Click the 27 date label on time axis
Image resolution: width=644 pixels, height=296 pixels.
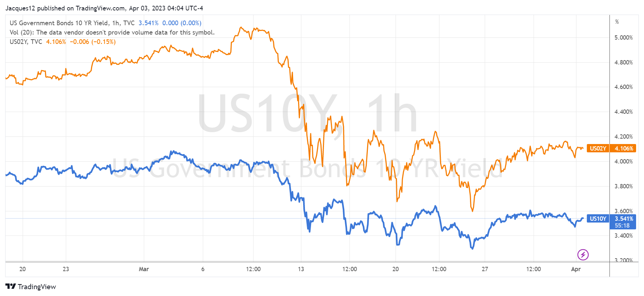(485, 269)
